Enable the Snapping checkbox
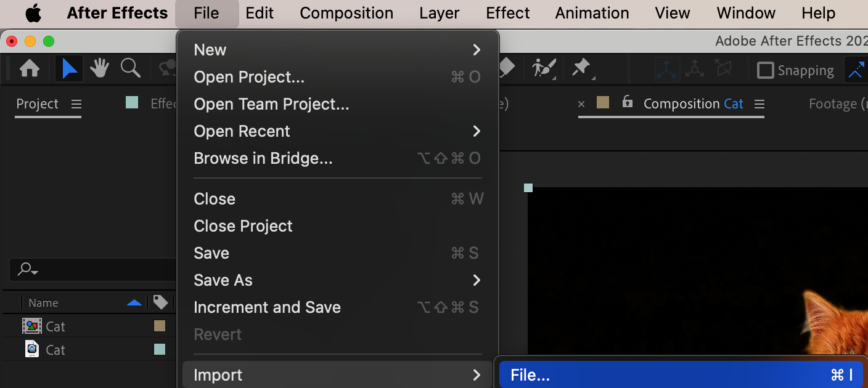 (765, 70)
